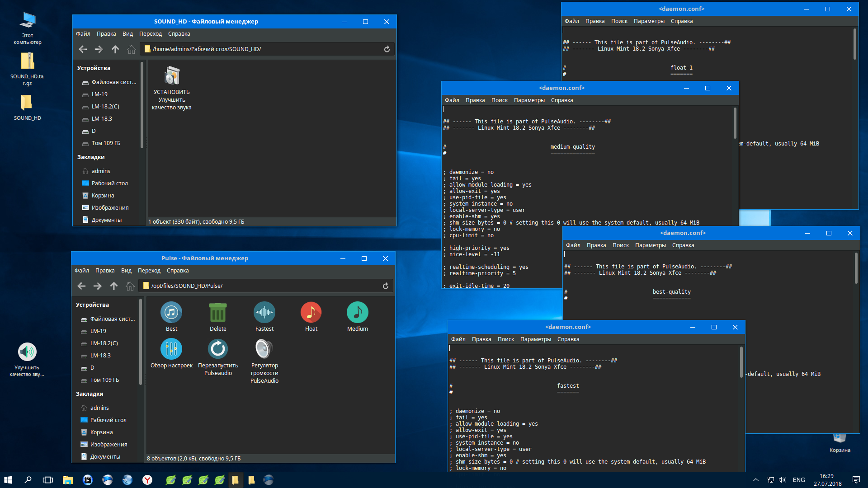Screen dimensions: 868x488
Task: Reload the SOUND_HD folder with refresh icon
Action: click(x=387, y=49)
